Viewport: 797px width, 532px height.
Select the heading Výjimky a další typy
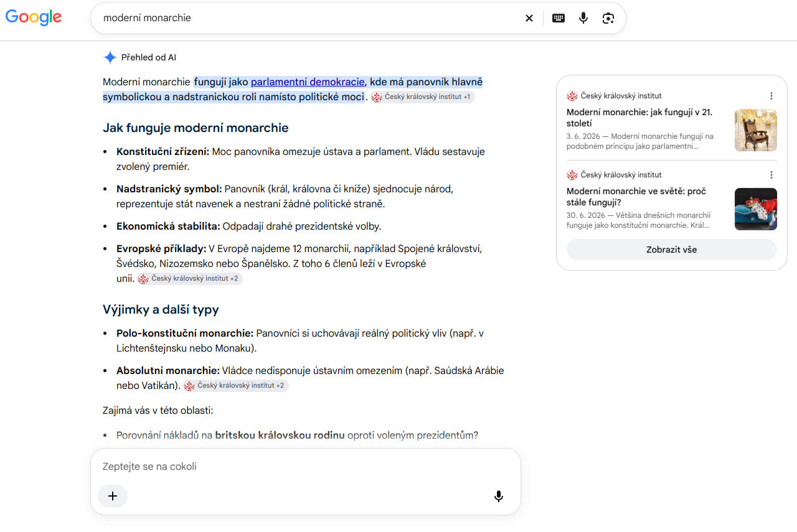[x=161, y=310]
